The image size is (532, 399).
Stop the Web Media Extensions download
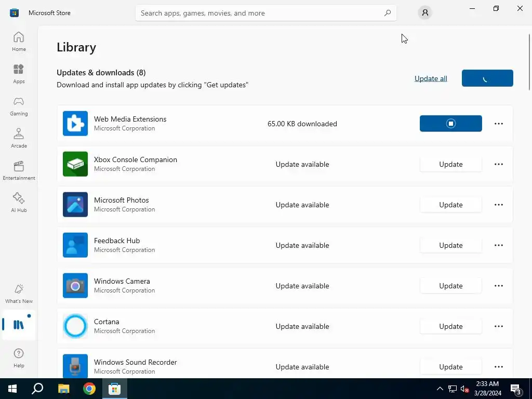tap(450, 124)
